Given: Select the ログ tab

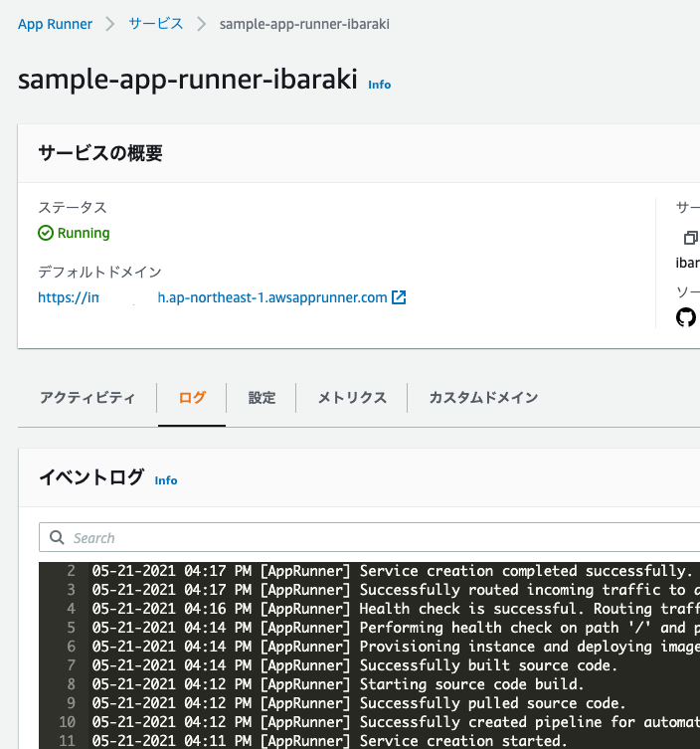Looking at the screenshot, I should pyautogui.click(x=192, y=398).
